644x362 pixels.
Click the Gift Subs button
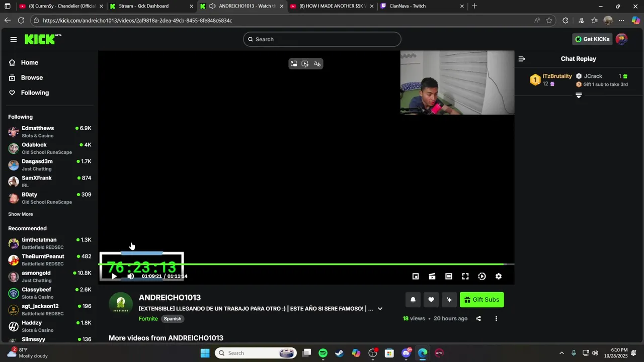point(481,300)
